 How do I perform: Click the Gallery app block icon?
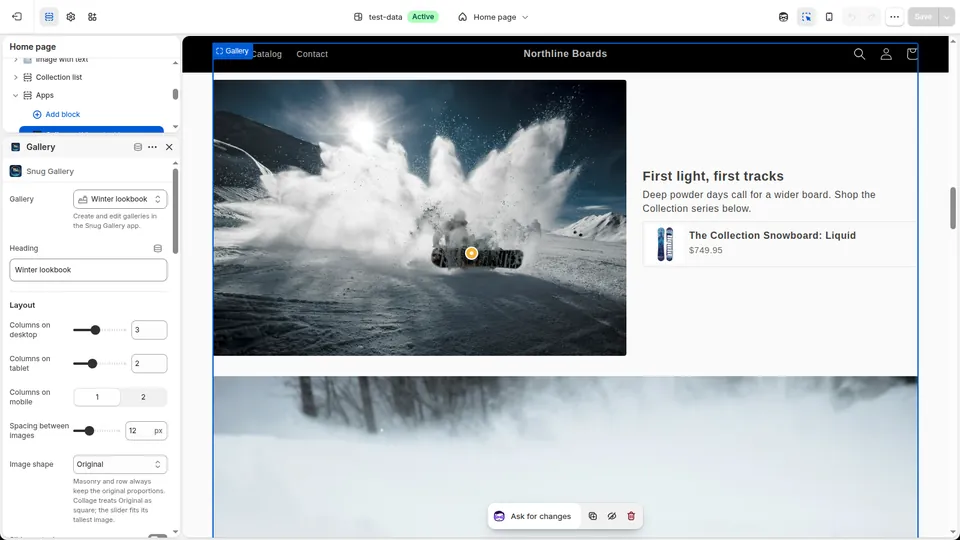(x=15, y=147)
